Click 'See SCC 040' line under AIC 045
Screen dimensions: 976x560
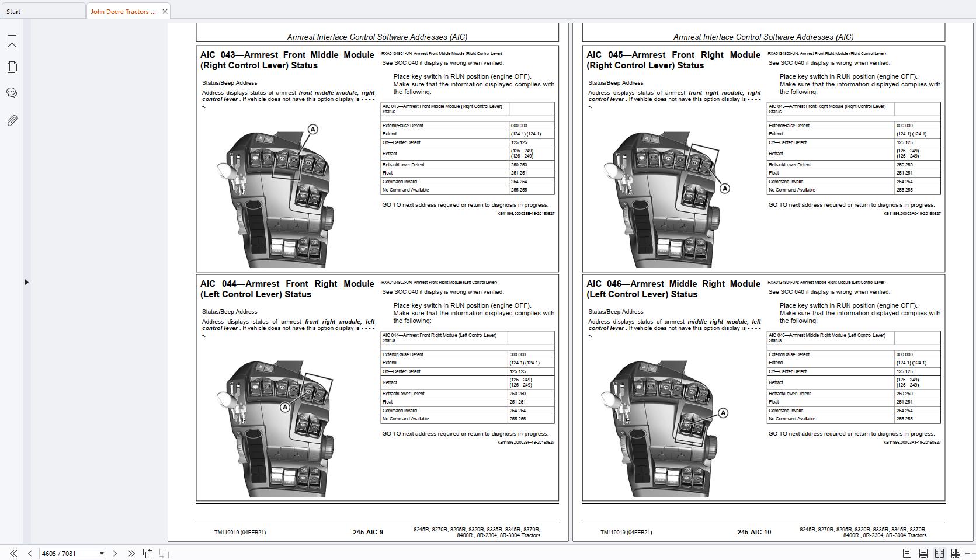click(x=829, y=63)
